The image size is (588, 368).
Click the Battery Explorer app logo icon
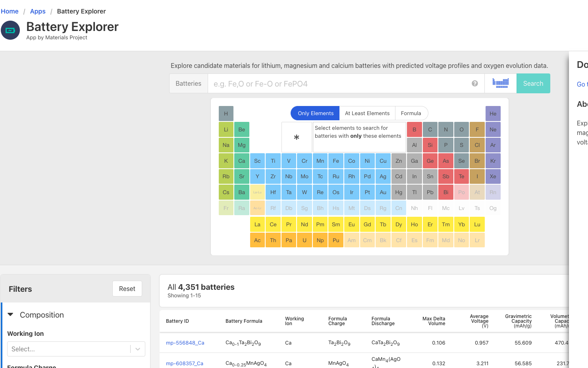10,31
